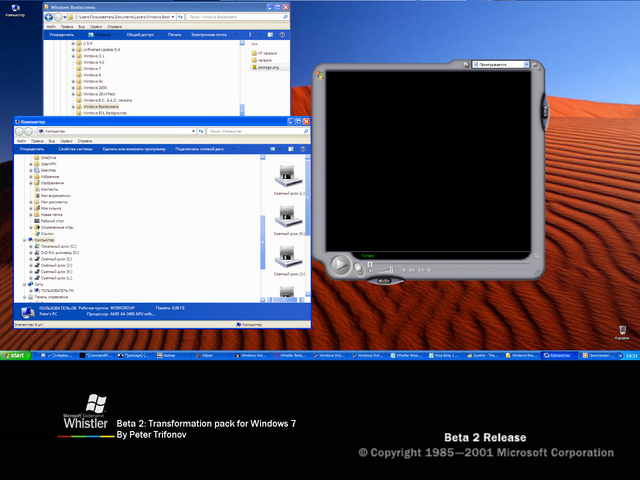Open Файл menu in Компьютер window

(x=22, y=141)
